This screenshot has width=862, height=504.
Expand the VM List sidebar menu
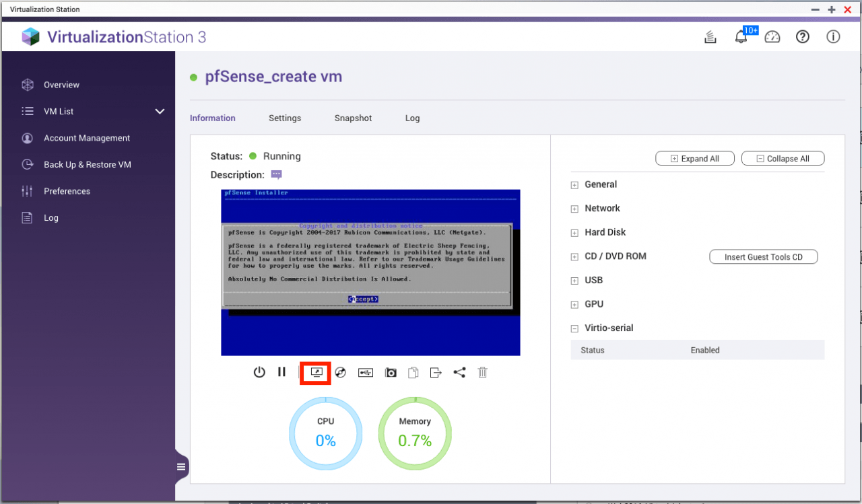[160, 112]
